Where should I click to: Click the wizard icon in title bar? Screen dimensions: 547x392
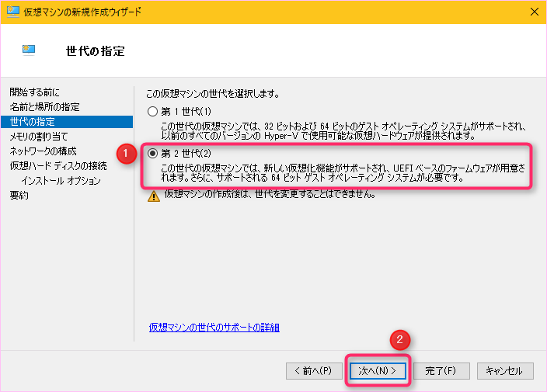12,12
